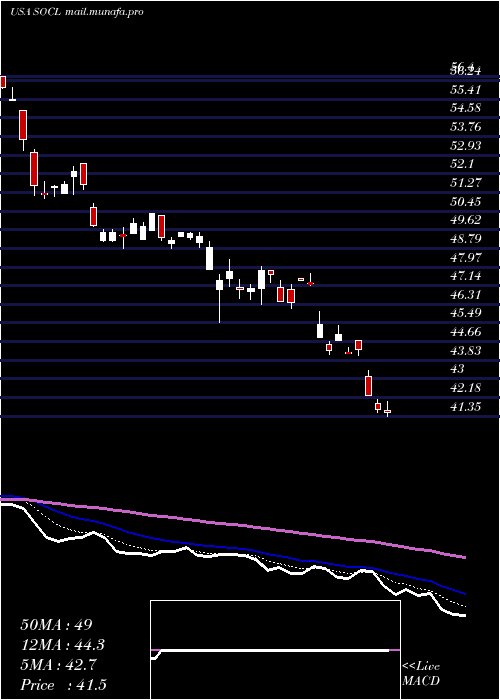Click the last candlestick near 41.35
The height and width of the screenshot is (700, 500).
coord(388,409)
